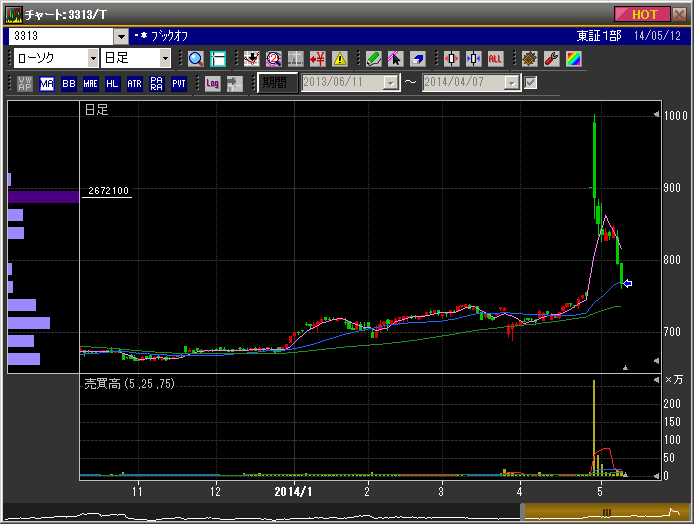Toggle the MA moving average indicator
The width and height of the screenshot is (694, 524).
point(47,84)
